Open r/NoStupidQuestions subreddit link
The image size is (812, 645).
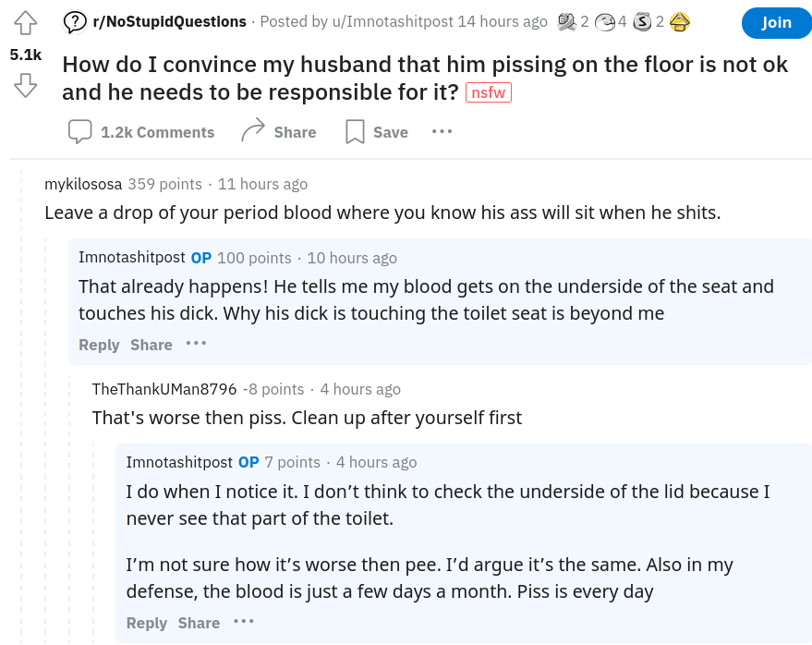pyautogui.click(x=169, y=22)
